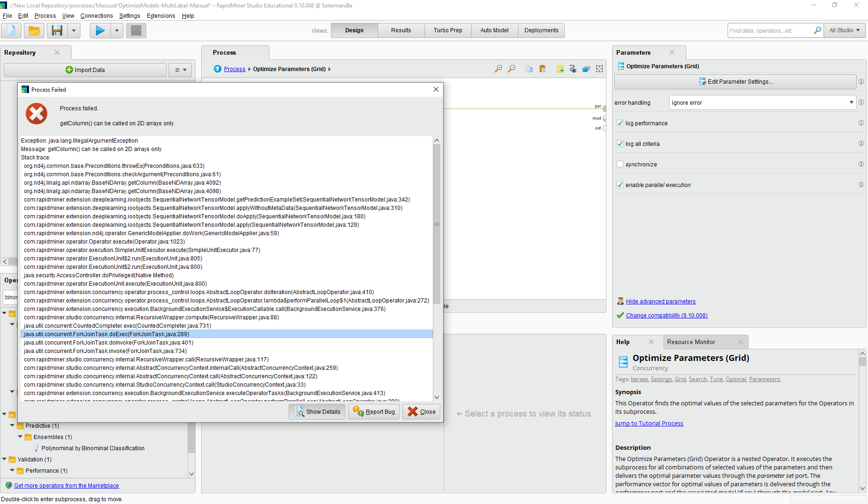Collapse the Performance (1) folder

tap(12, 470)
